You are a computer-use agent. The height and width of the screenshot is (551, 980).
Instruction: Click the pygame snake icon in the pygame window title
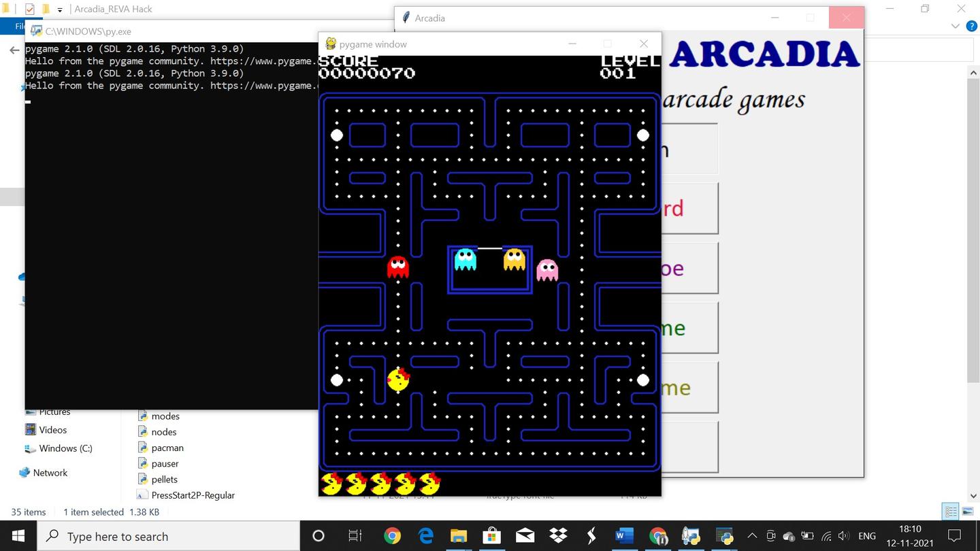pyautogui.click(x=331, y=44)
